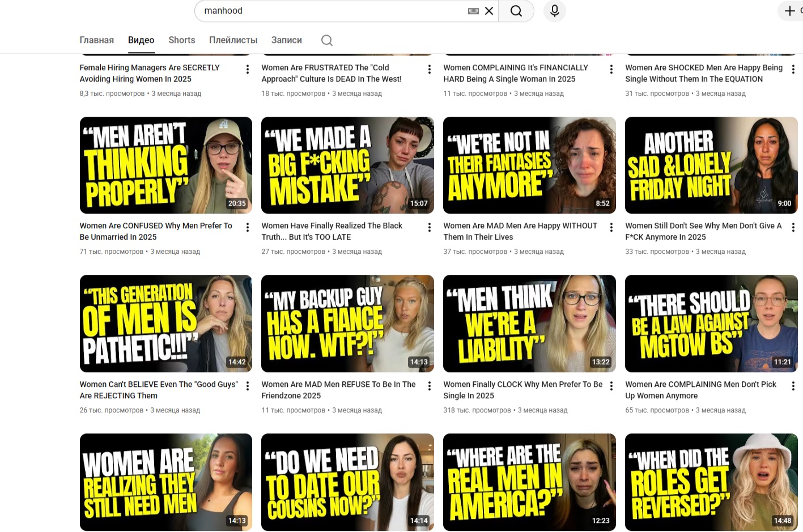
Task: Open 'Women Still Don't See Why Men' title link
Action: [x=703, y=231]
